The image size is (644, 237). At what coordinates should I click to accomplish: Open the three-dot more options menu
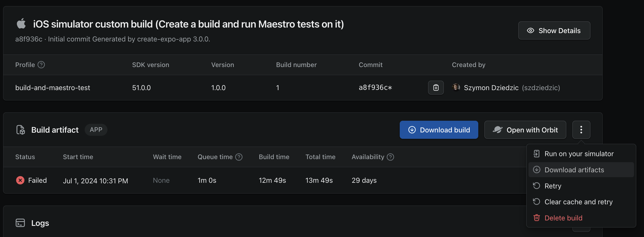click(x=581, y=130)
